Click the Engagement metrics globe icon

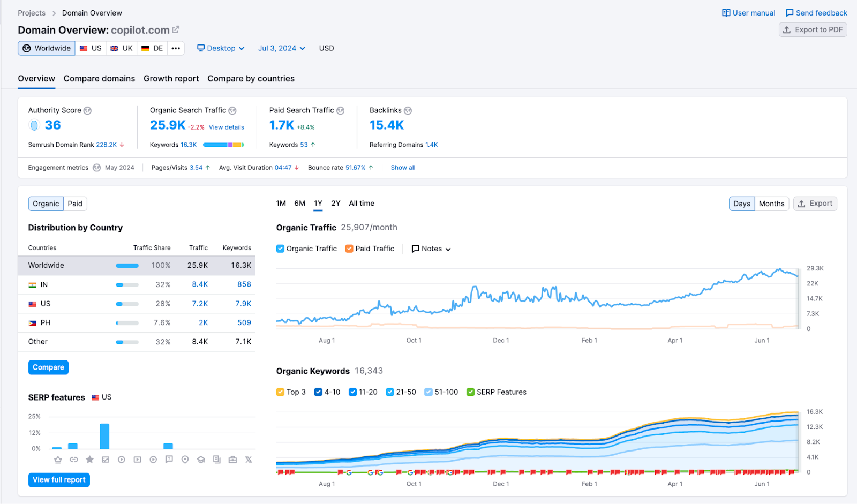(x=97, y=168)
